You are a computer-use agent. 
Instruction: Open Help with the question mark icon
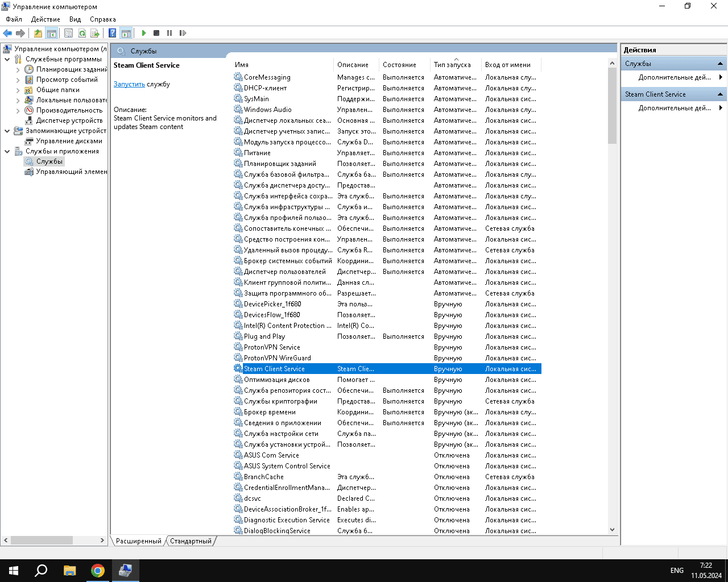[113, 33]
